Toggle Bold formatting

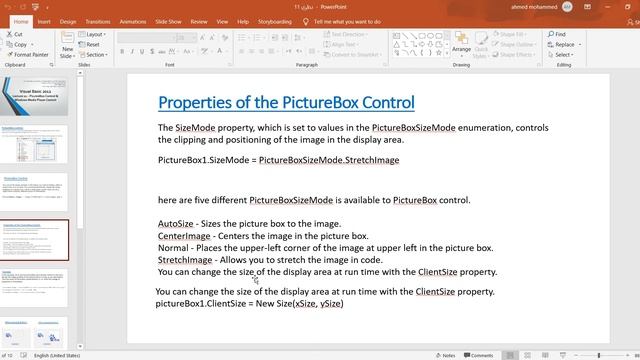122,51
